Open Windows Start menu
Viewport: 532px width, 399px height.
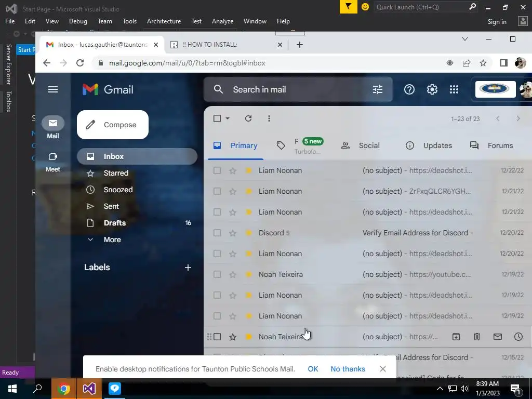[12, 389]
